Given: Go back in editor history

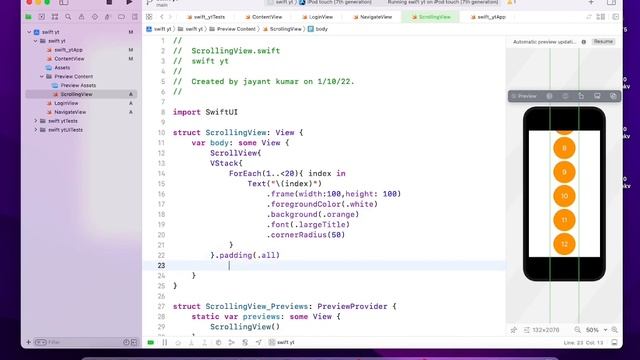Looking at the screenshot, I should tap(162, 17).
